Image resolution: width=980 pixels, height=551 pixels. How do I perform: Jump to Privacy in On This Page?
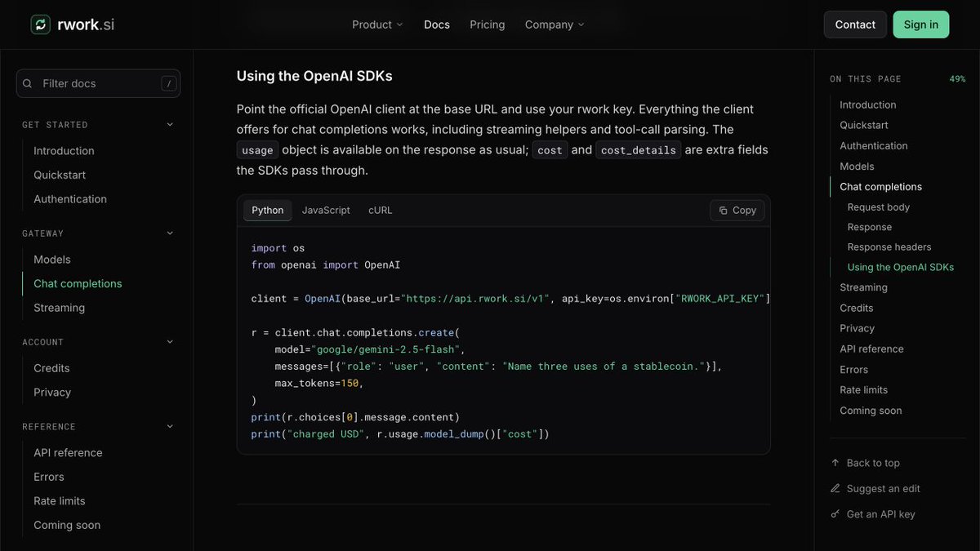pos(857,328)
